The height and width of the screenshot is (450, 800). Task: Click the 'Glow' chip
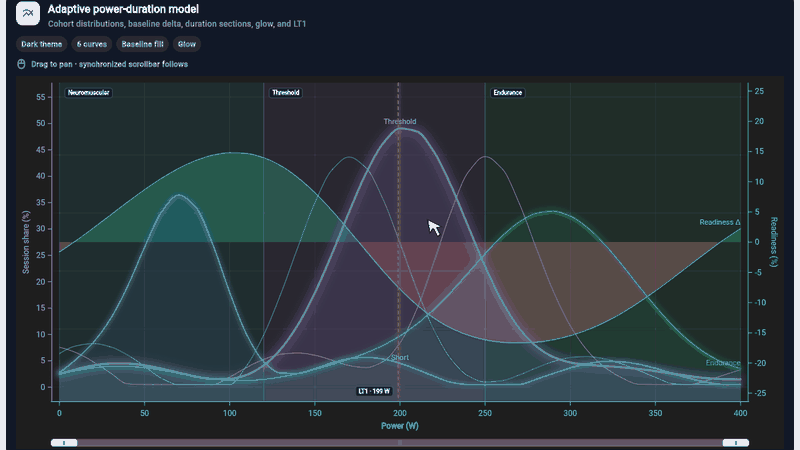click(x=187, y=44)
